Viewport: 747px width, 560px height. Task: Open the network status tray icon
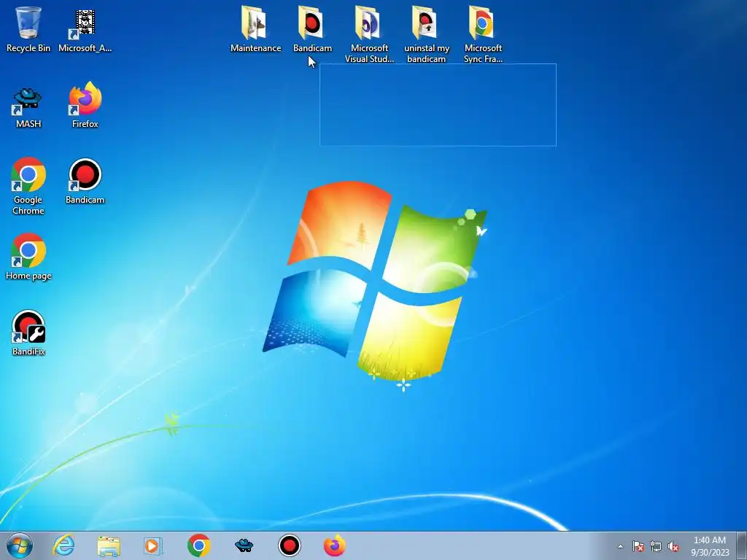(656, 546)
